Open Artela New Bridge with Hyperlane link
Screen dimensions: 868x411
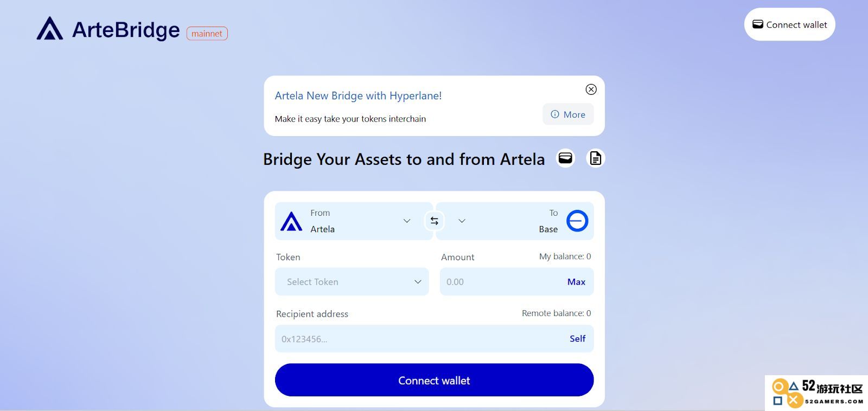point(358,96)
